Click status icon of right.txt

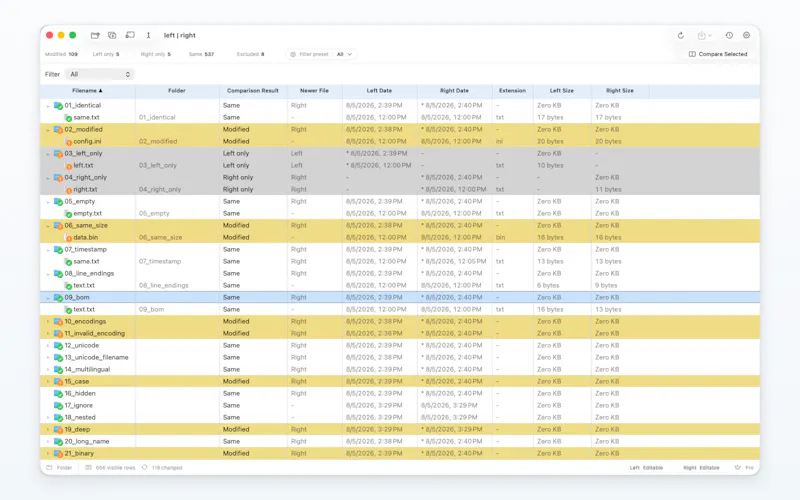coord(68,190)
